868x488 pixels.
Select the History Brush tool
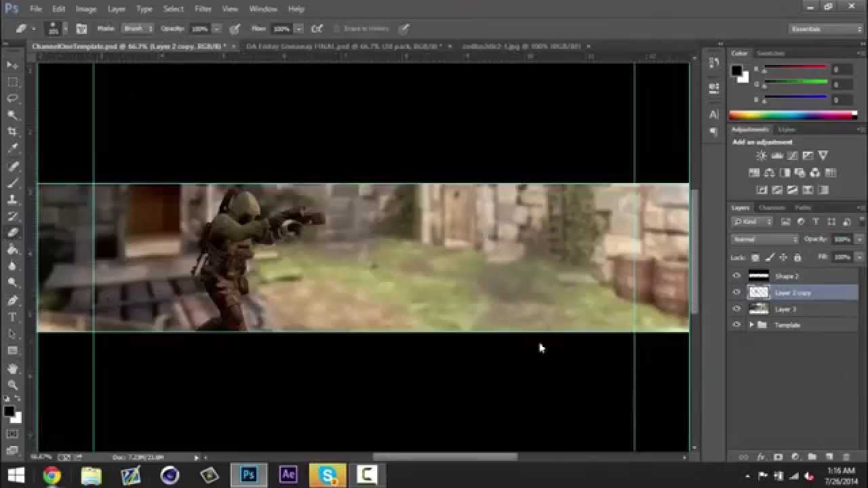(x=12, y=217)
